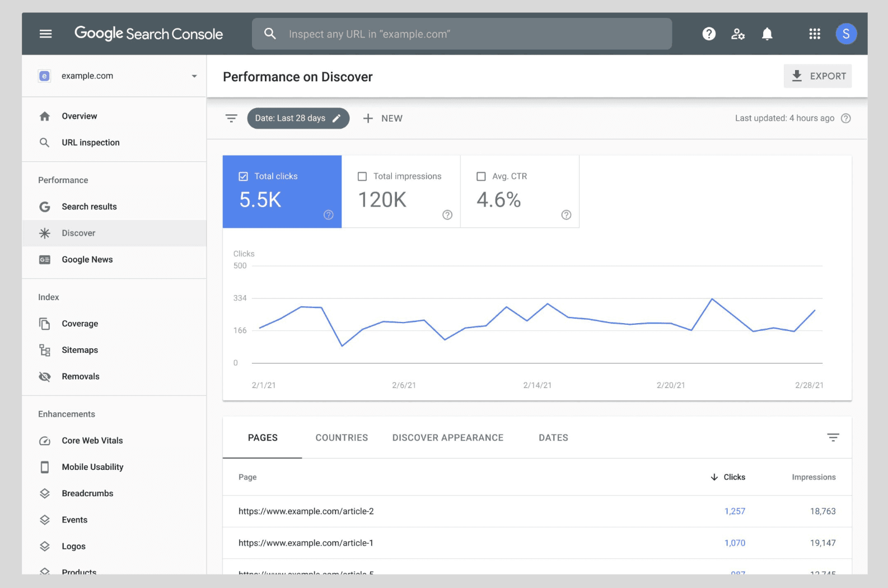Click the Export button

coord(817,76)
